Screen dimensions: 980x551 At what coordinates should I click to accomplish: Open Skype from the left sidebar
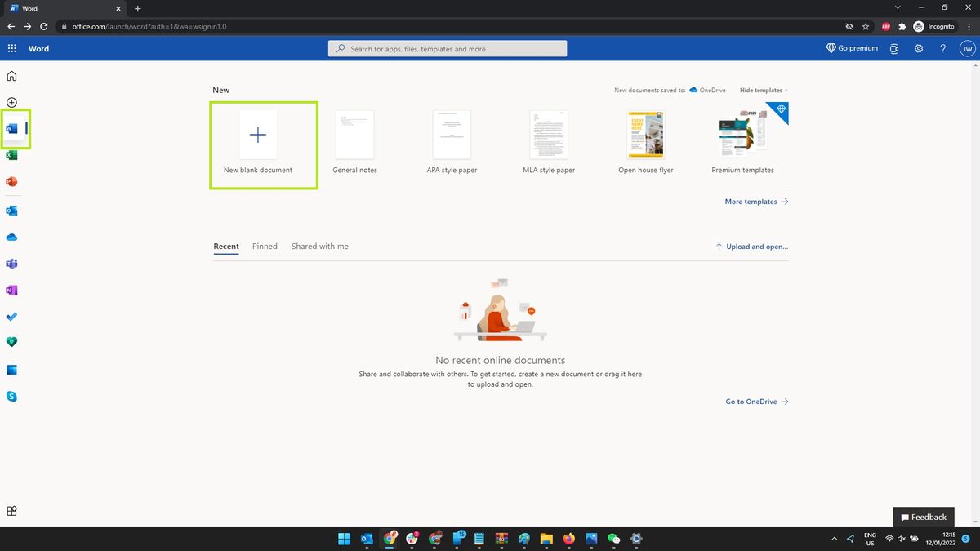coord(11,396)
